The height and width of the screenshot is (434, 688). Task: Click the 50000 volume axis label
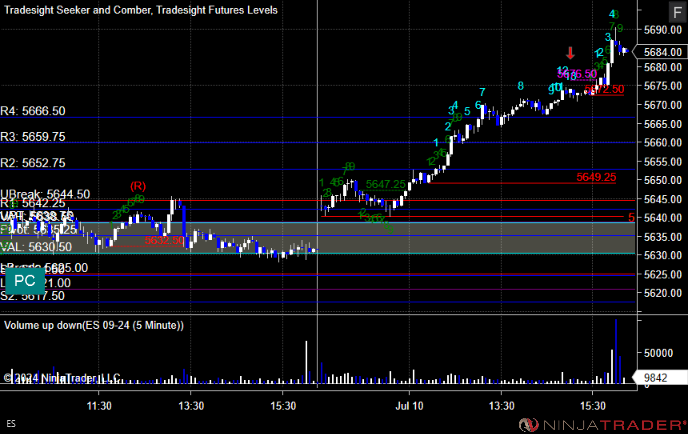658,353
